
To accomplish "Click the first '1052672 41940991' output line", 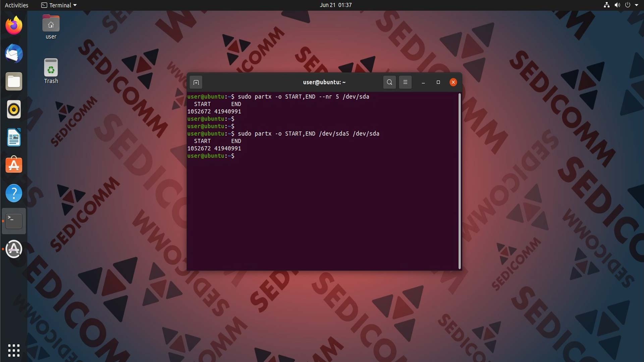I will [214, 111].
